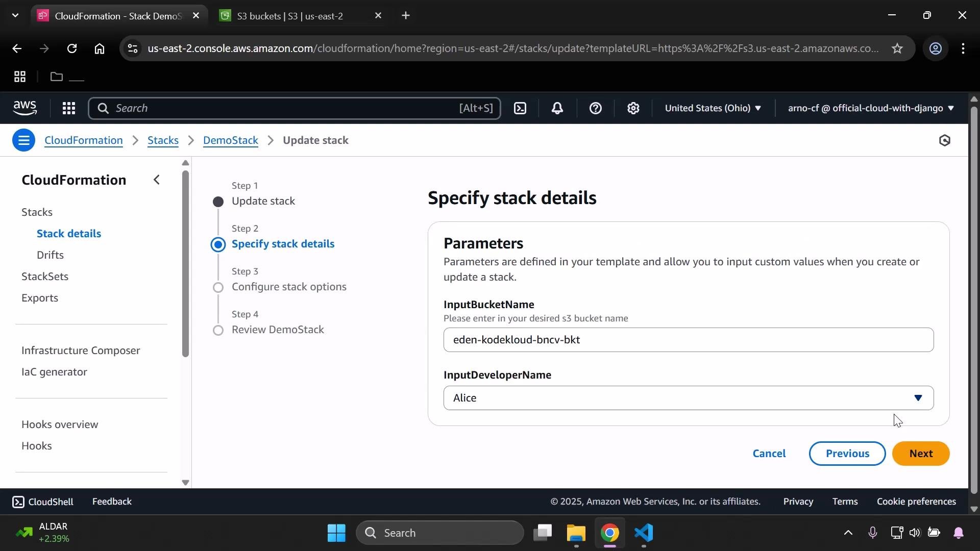Click the CloudFormation breadcrumb link
The height and width of the screenshot is (551, 980).
coord(84,140)
